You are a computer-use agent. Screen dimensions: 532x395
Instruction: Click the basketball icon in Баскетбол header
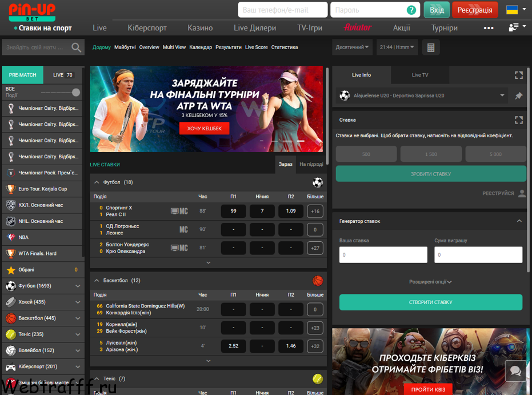pos(318,281)
